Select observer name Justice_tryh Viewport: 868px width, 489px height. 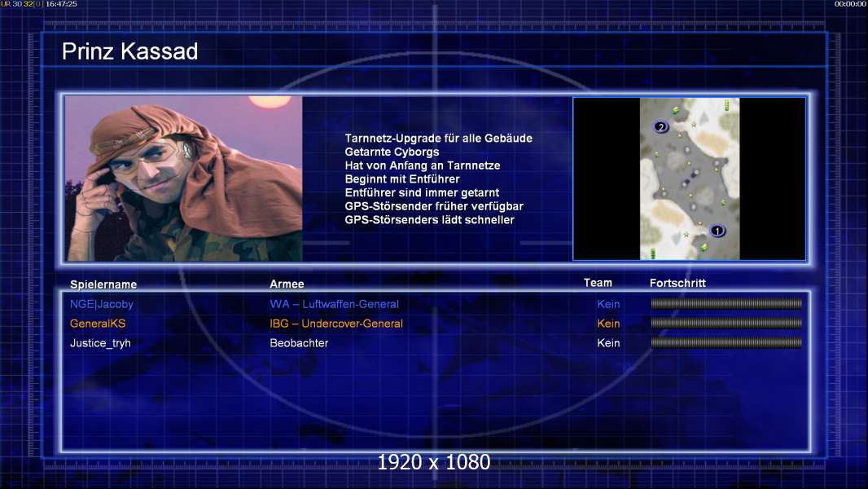[x=100, y=343]
